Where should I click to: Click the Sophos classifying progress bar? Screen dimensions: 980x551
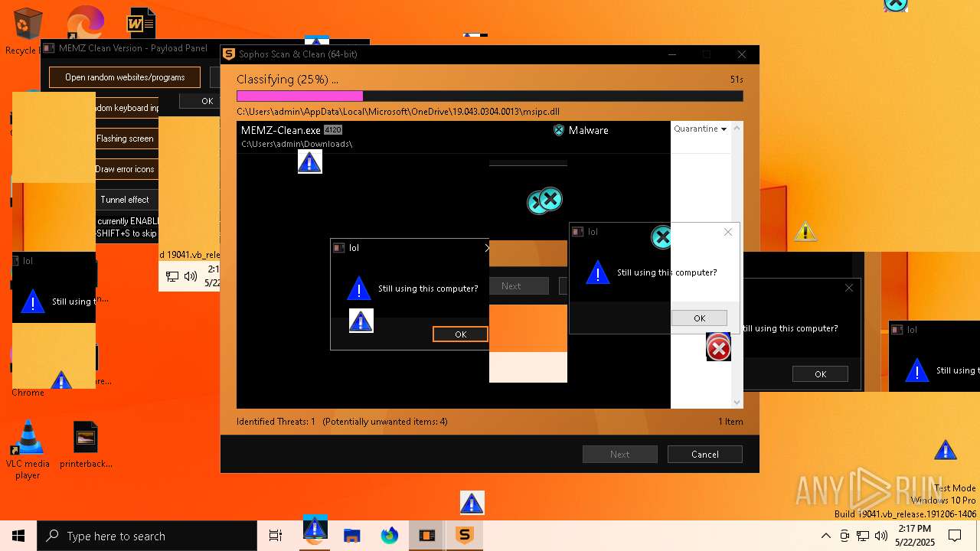tap(489, 96)
